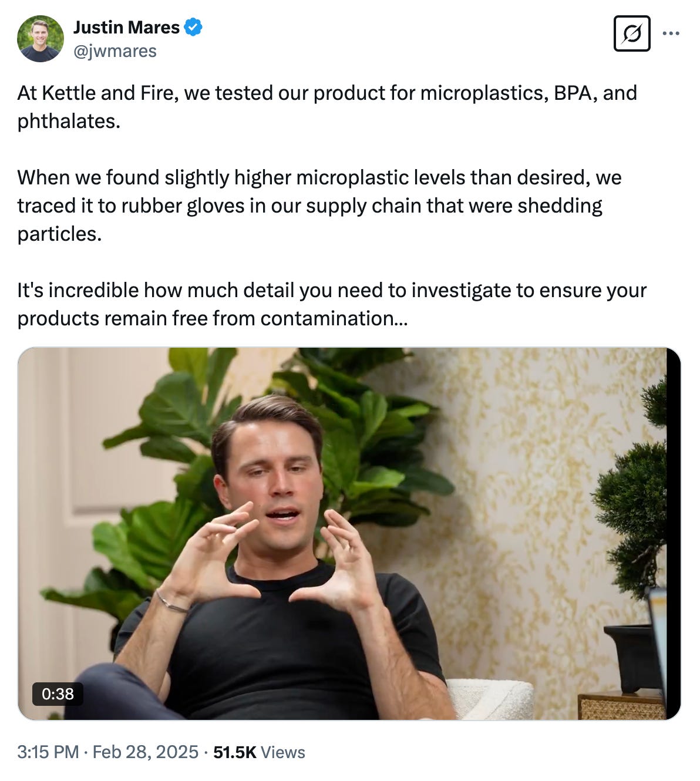
Task: Click the Feb 28, 2025 date
Action: (x=145, y=752)
